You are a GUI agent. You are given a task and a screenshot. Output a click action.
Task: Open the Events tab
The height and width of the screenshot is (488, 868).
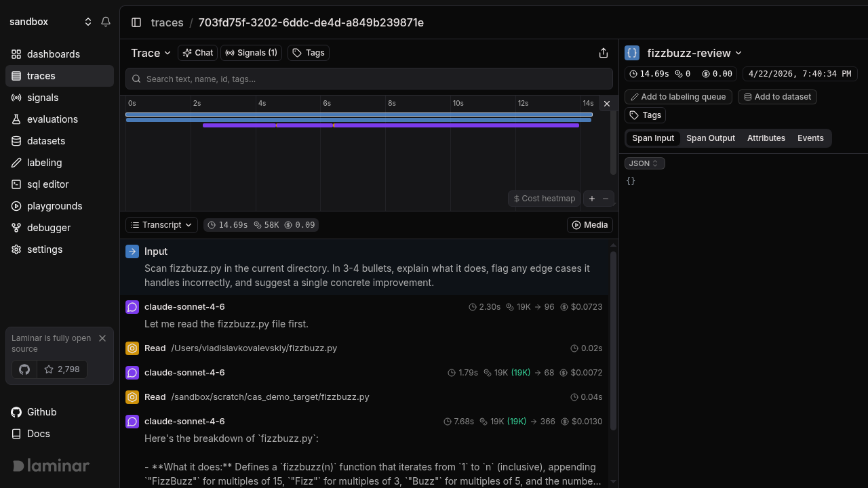click(x=810, y=138)
